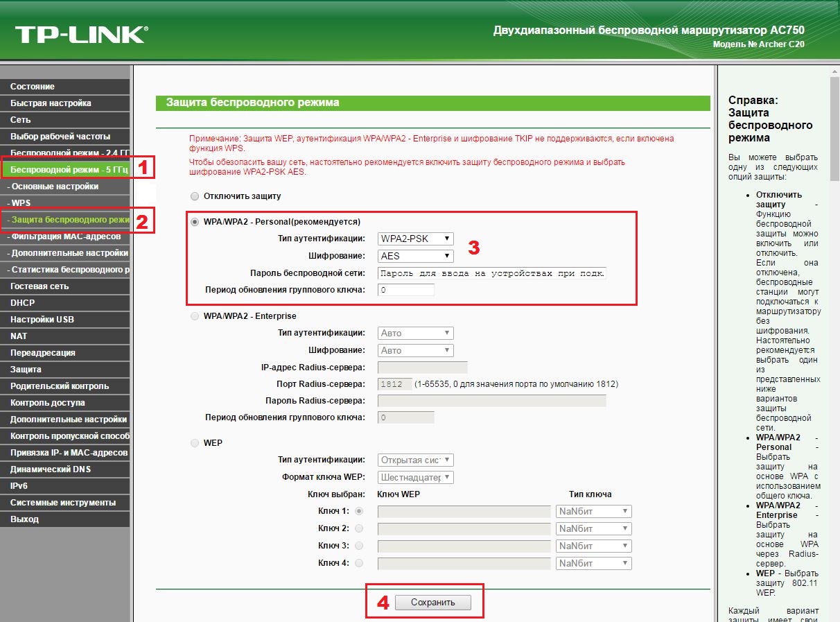Open 'Переадресация' menu item
The height and width of the screenshot is (622, 840).
coord(64,353)
